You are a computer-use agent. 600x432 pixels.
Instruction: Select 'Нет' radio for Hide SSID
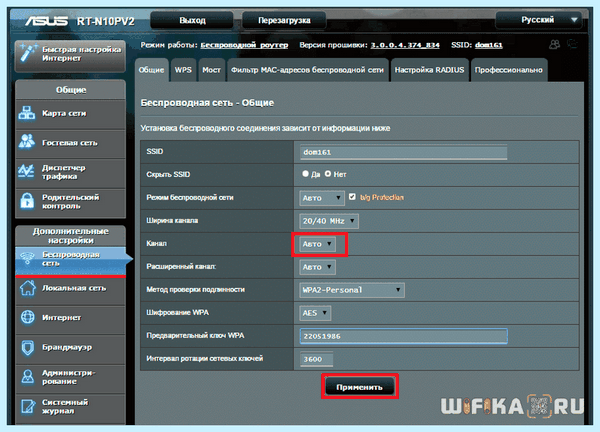328,174
